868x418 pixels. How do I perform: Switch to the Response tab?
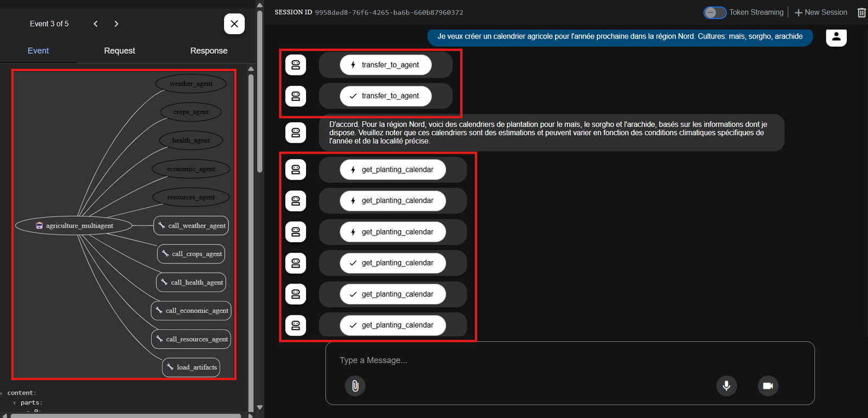click(208, 50)
